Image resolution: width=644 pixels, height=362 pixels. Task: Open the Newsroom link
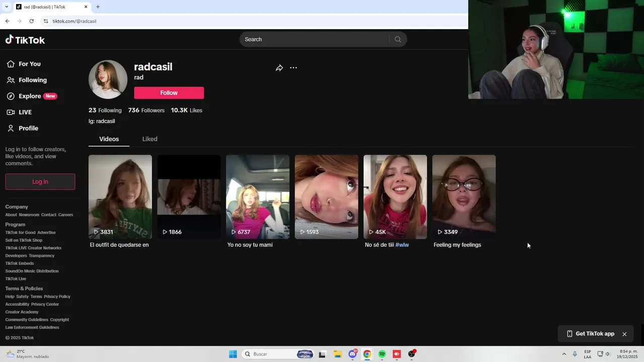[x=29, y=215]
